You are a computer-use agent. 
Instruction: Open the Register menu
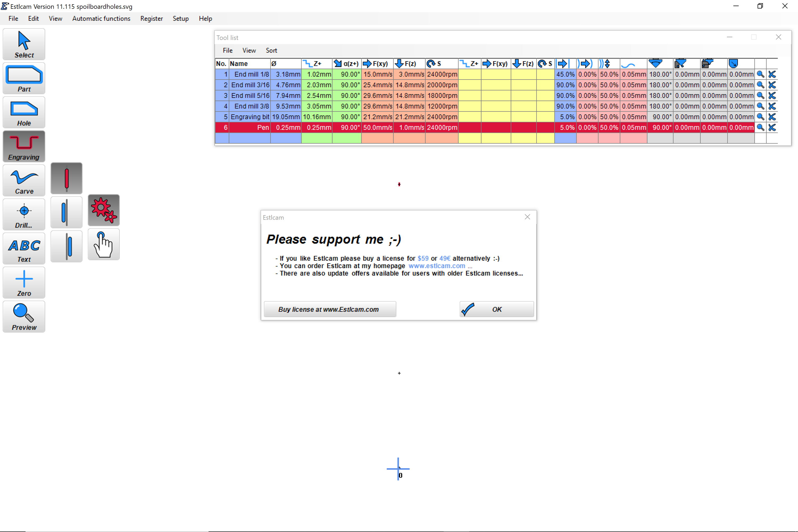coord(151,19)
